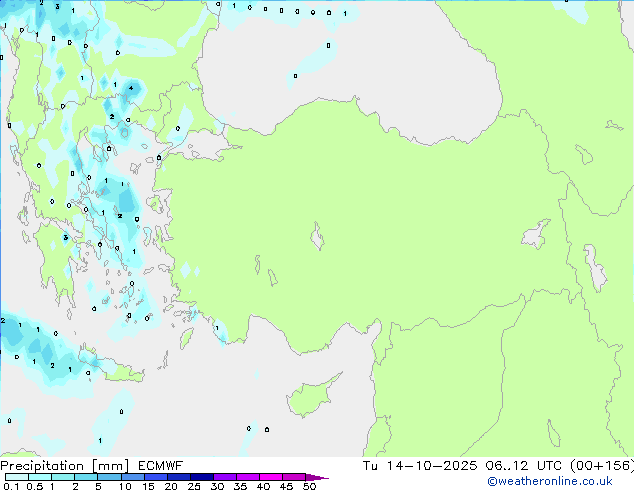
Task: Click the '[mm]' unit label
Action: (110, 466)
